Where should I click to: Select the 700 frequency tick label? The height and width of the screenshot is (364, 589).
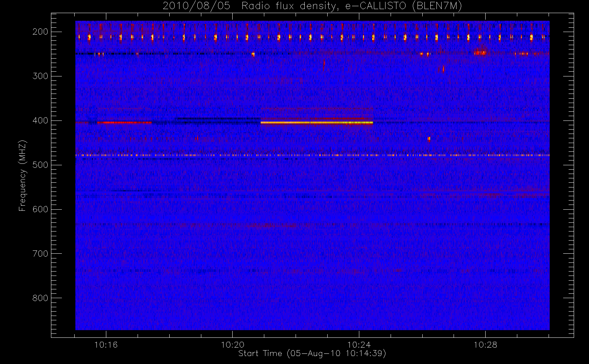(40, 254)
